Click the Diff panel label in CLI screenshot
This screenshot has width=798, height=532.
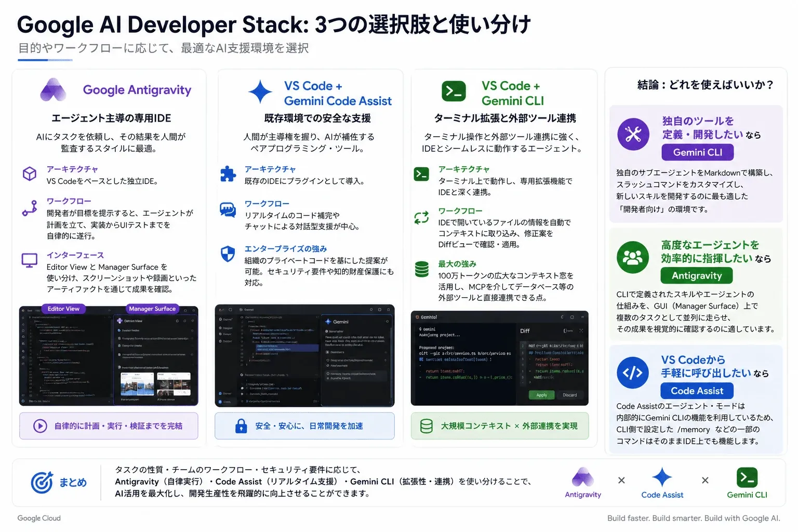(x=525, y=331)
